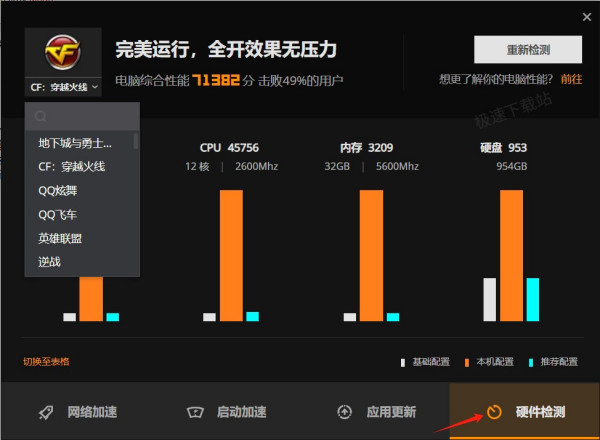Open the 启动加速 tab
This screenshot has height=440, width=600.
tap(226, 412)
